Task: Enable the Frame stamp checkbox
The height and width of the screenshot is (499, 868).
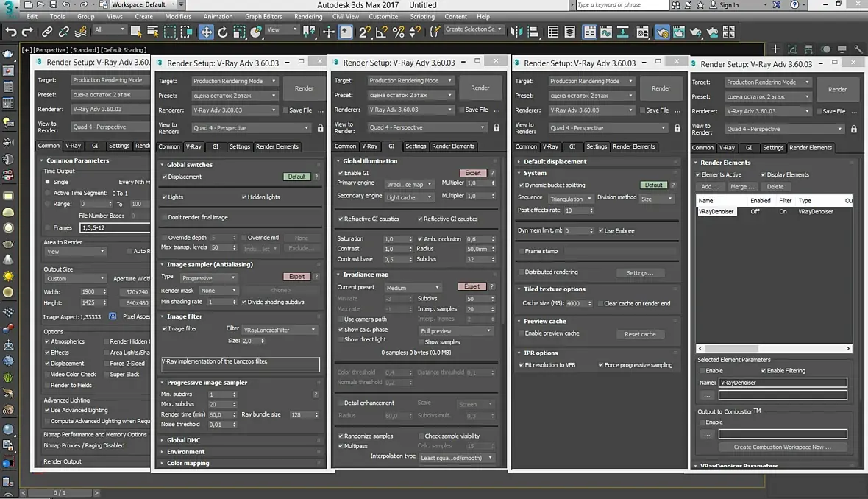Action: 521,251
